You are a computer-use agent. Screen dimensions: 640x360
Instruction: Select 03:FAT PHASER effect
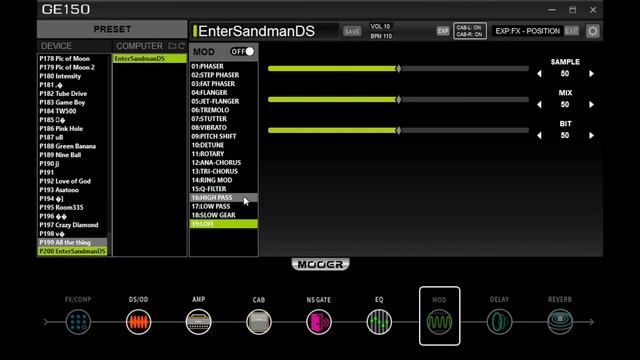click(224, 84)
